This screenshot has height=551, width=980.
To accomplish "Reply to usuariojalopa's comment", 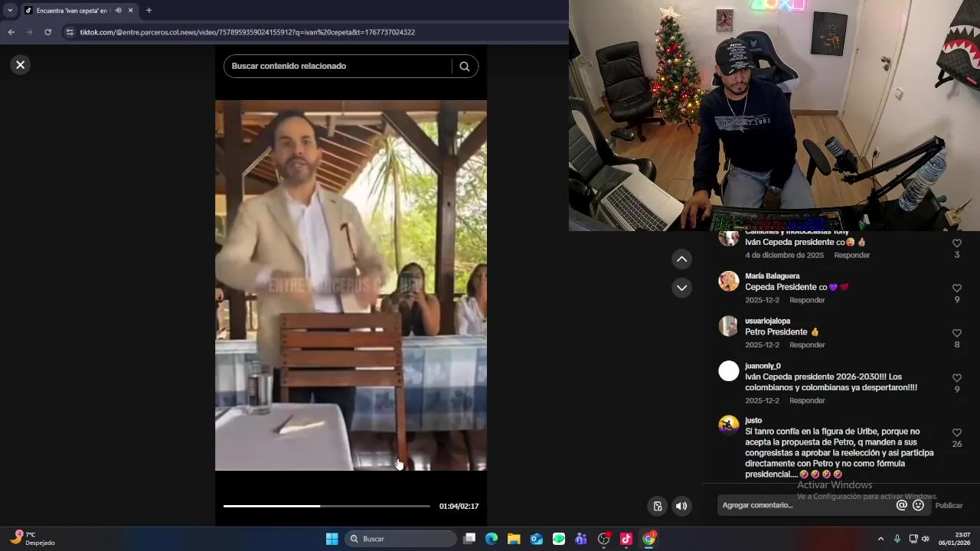I will 807,345.
